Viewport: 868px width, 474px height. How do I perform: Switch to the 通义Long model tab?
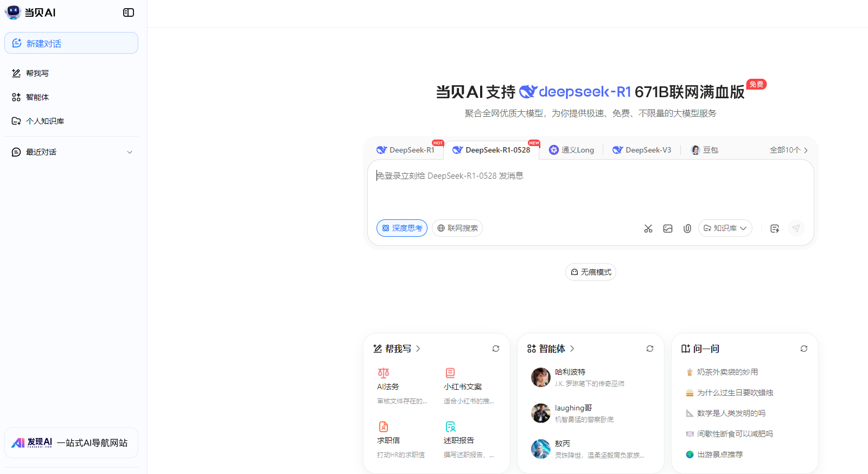pos(571,150)
